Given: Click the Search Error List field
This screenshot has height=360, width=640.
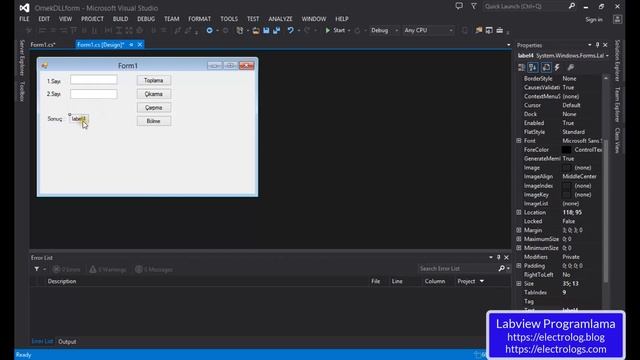Looking at the screenshot, I should [458, 269].
